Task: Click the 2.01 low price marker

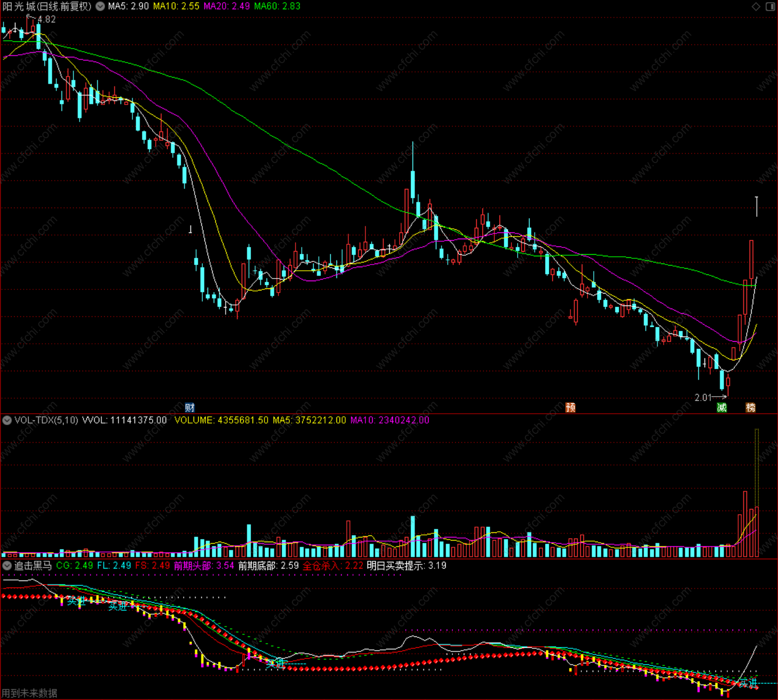Action: (703, 397)
